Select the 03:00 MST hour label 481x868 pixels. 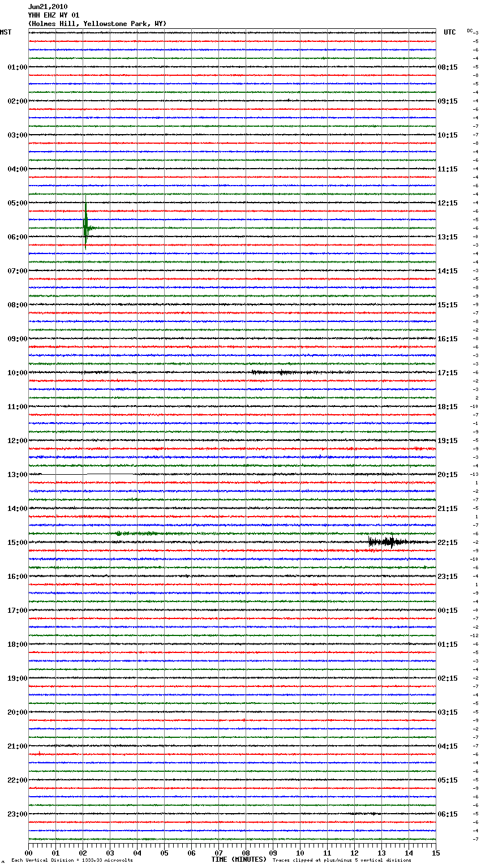(x=18, y=135)
